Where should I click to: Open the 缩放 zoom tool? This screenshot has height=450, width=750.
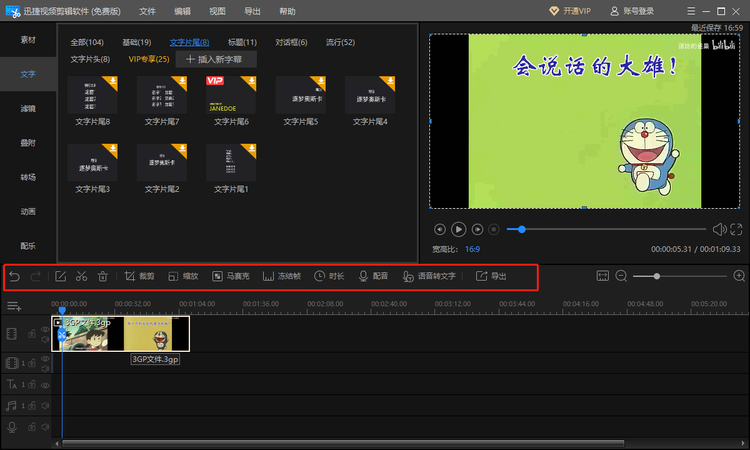[183, 276]
